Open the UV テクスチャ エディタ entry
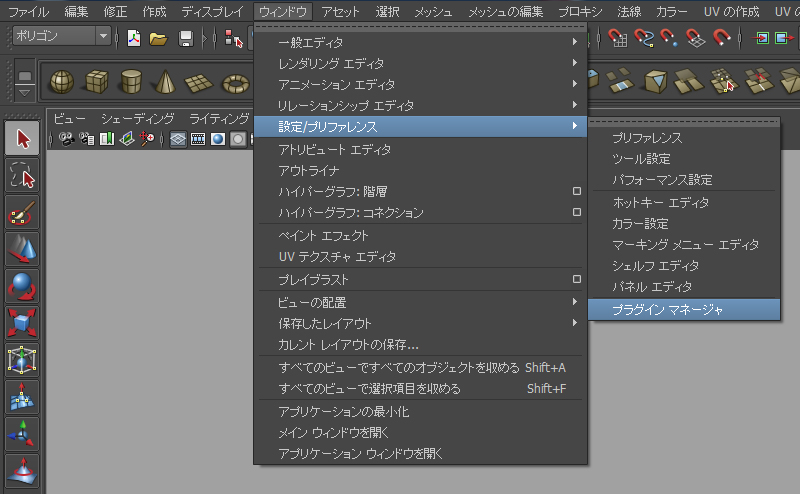 (421, 256)
